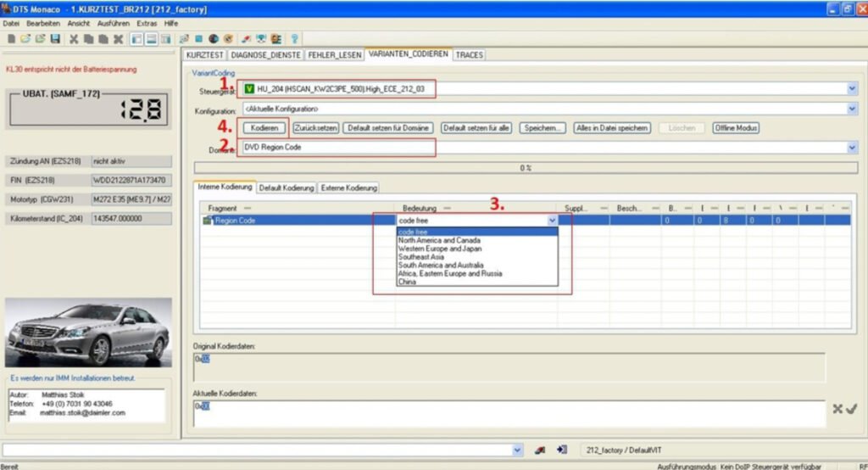Click the Save disk icon in toolbar
Screen dimensions: 868x470
pos(55,39)
